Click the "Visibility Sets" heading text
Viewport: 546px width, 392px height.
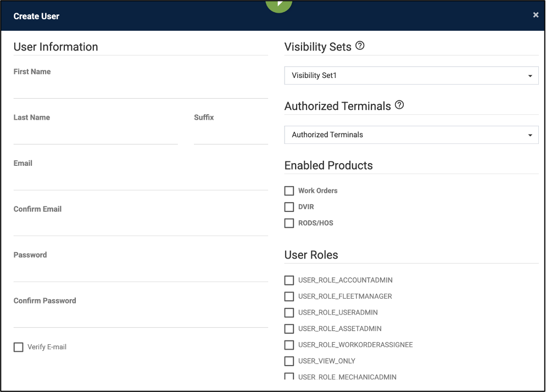pyautogui.click(x=317, y=47)
